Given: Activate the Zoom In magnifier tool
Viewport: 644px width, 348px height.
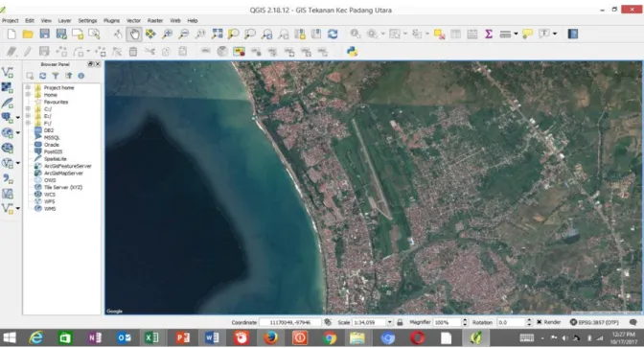Looking at the screenshot, I should [167, 35].
